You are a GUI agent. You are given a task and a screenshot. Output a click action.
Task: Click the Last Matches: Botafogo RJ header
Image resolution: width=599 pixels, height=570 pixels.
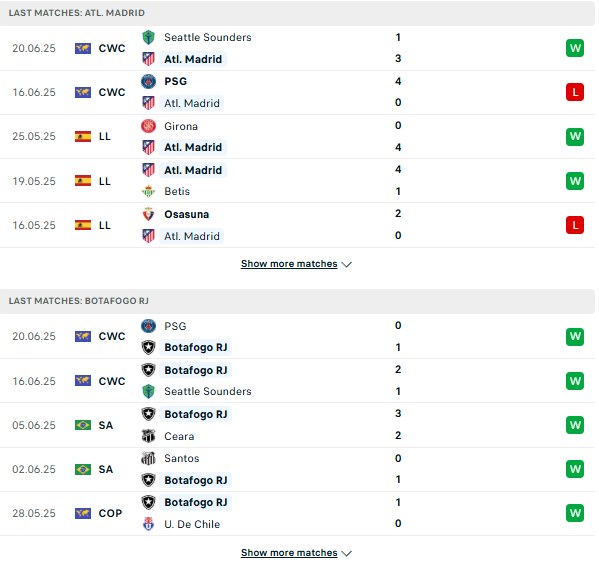[x=297, y=301]
